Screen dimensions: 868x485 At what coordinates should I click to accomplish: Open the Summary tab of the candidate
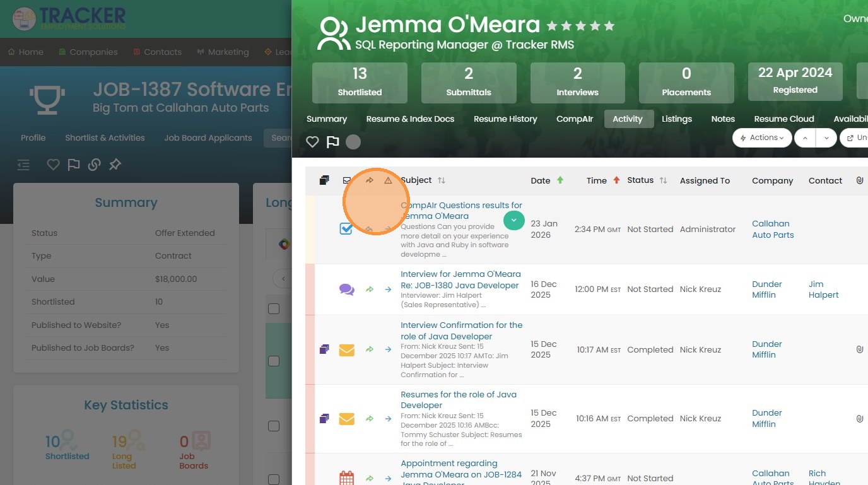click(327, 119)
